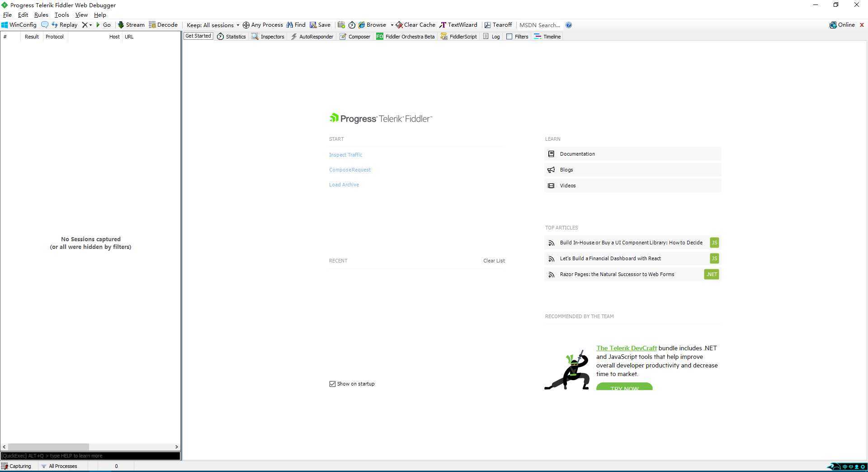
Task: Open the Rules menu
Action: pyautogui.click(x=41, y=15)
